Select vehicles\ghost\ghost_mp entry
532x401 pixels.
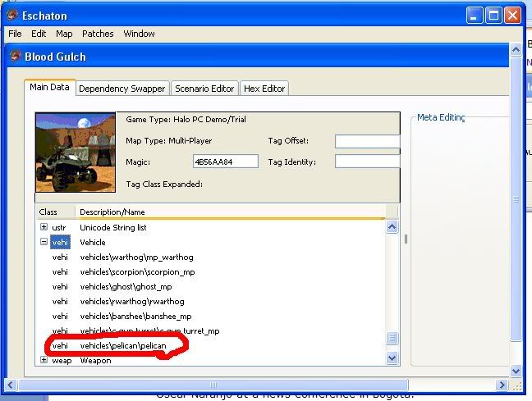click(126, 287)
